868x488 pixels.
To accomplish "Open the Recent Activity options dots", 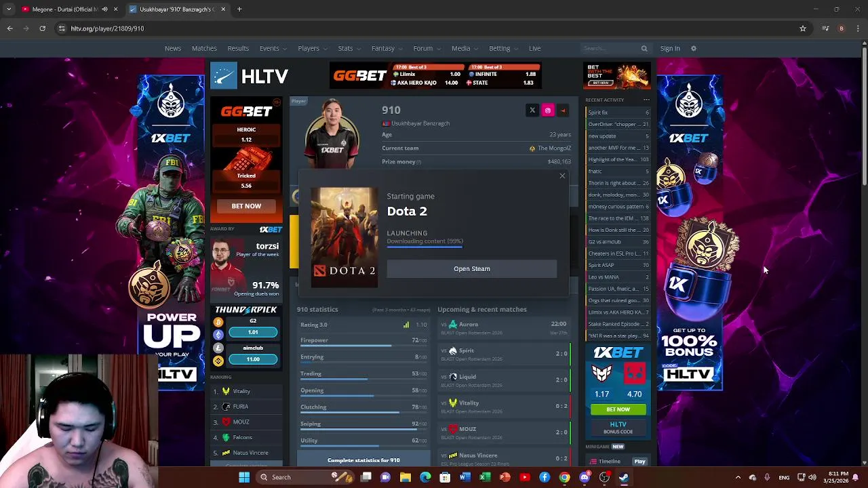I will (x=646, y=100).
